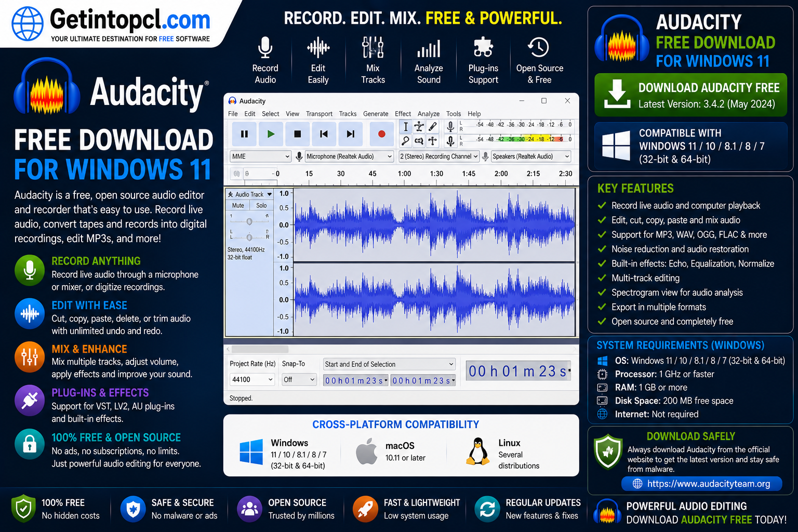Open the Start and End of Selection dropdown

[x=389, y=364]
